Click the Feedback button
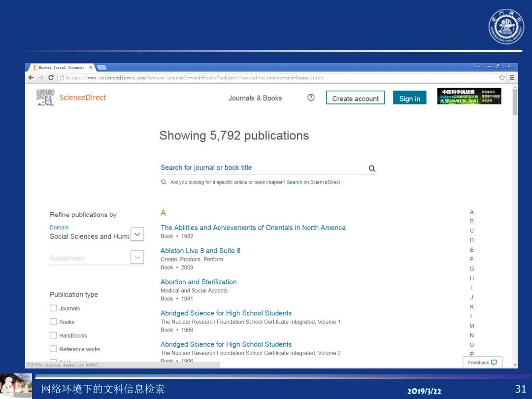Viewport: 532px width, 399px height. [482, 363]
